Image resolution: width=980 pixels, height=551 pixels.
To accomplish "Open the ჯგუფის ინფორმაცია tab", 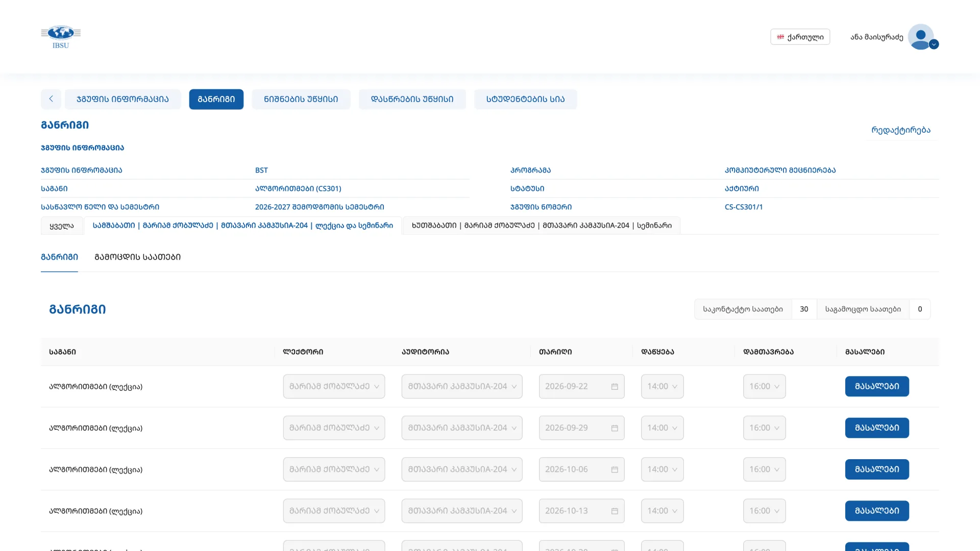I will (122, 99).
